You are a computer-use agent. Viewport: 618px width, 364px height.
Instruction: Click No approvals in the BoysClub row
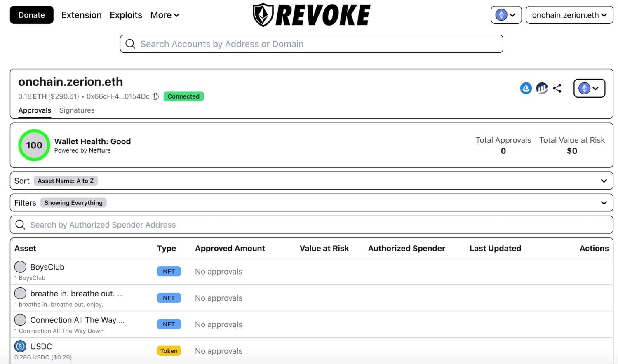click(219, 272)
